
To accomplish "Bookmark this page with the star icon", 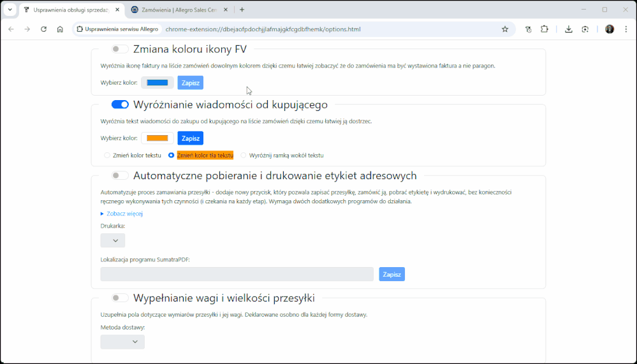I will 505,29.
